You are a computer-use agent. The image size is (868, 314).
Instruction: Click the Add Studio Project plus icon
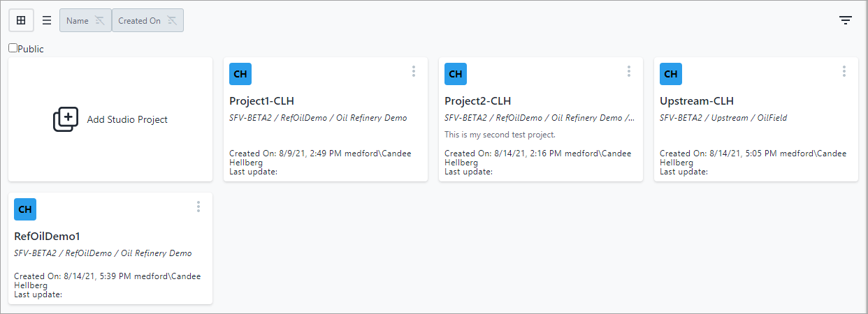point(66,119)
